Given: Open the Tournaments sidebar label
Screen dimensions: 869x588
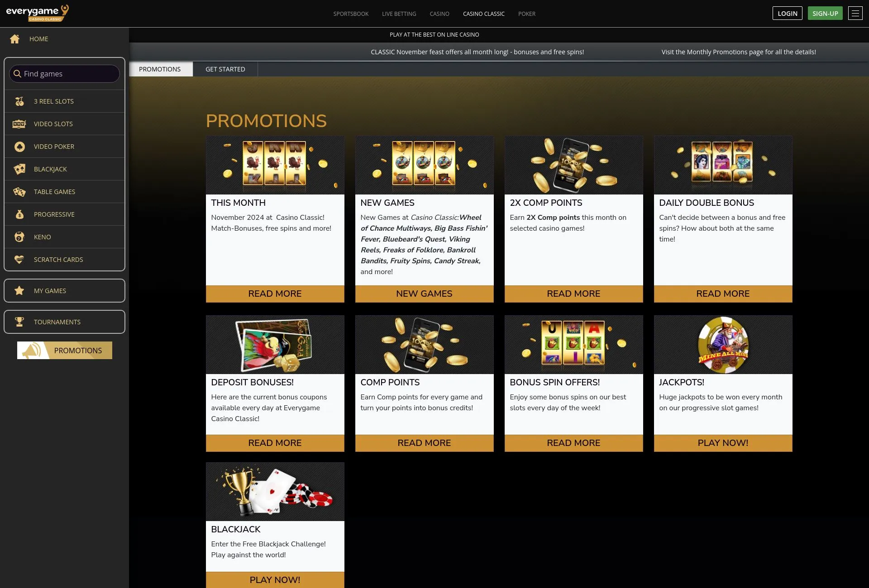Looking at the screenshot, I should click(x=57, y=322).
